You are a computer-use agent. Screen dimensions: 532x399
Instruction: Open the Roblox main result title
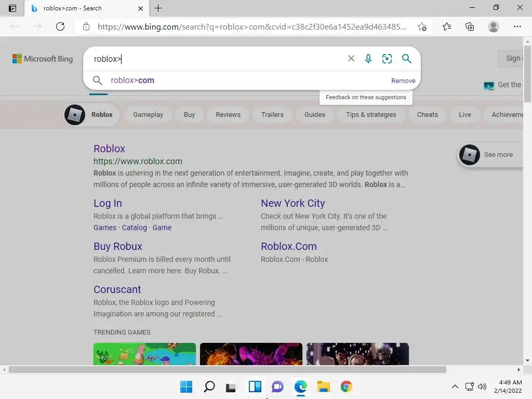click(x=109, y=149)
